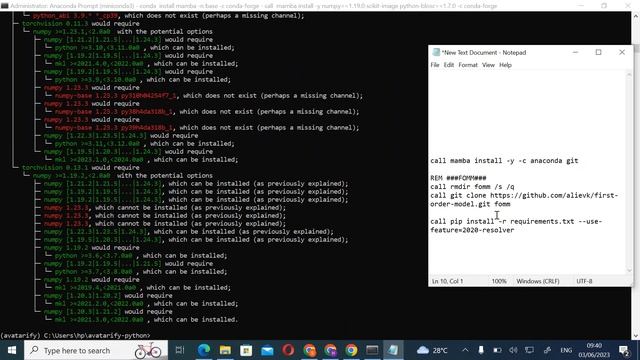Minimize the Notepad window

click(x=576, y=52)
